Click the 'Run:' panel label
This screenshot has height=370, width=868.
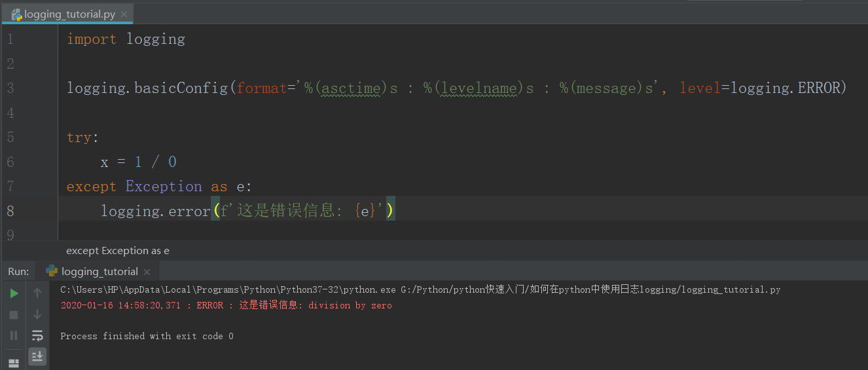point(18,271)
